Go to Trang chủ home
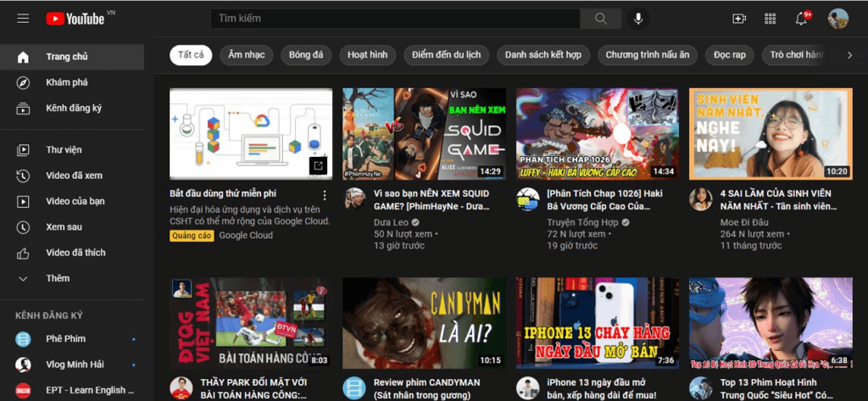Image resolution: width=868 pixels, height=401 pixels. (72, 57)
